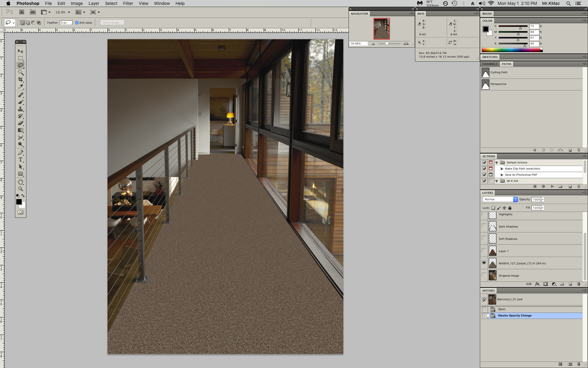588x368 pixels.
Task: Open the blend mode Normal dropdown
Action: (x=500, y=200)
